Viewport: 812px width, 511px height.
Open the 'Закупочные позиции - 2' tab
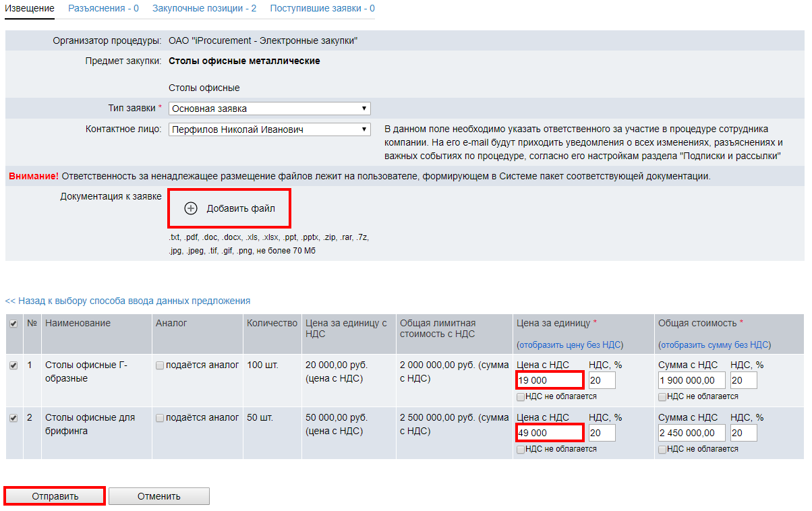[x=204, y=9]
